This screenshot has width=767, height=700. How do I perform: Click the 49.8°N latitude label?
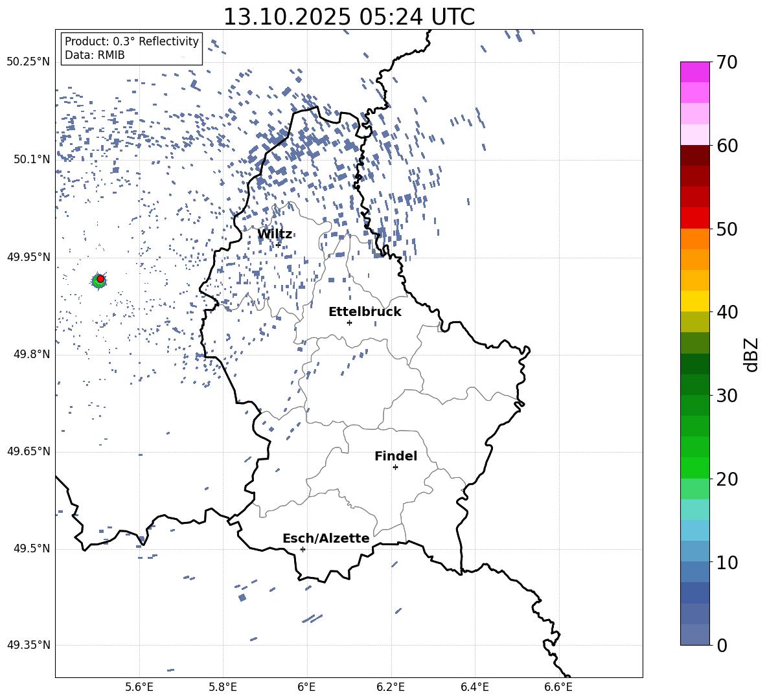click(x=32, y=354)
